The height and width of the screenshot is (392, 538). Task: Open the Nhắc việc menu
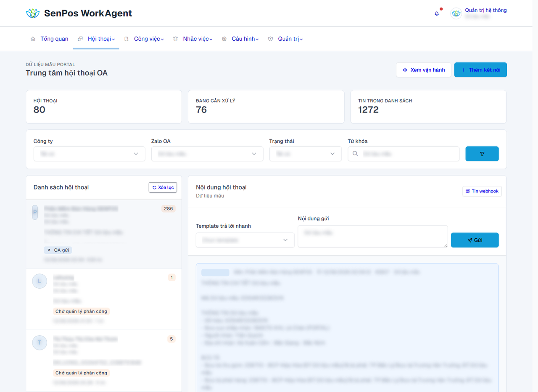coord(193,39)
